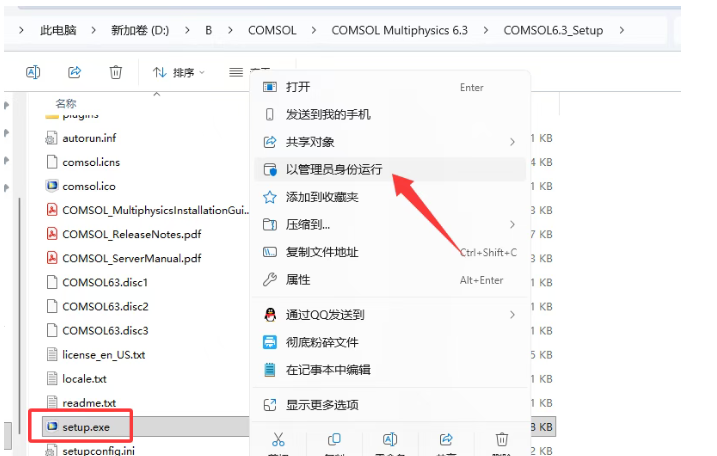Click the delete trash icon in the toolbar
The image size is (717, 456).
[x=116, y=72]
